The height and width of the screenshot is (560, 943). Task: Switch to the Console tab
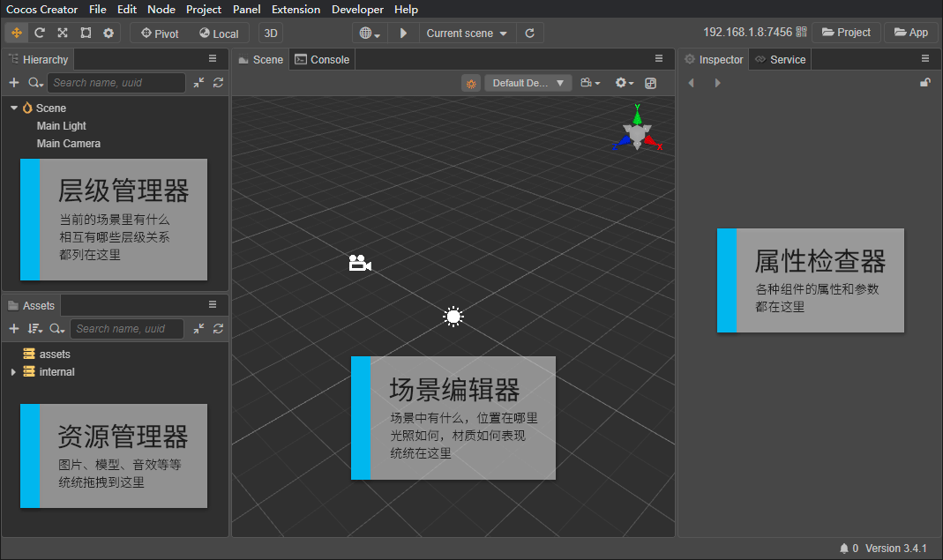tap(322, 60)
